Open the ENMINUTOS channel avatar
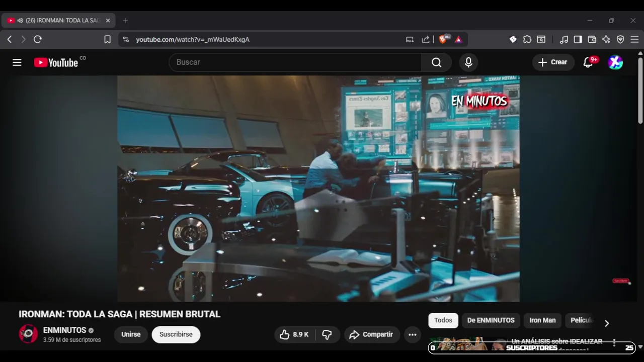The height and width of the screenshot is (362, 644). click(28, 334)
